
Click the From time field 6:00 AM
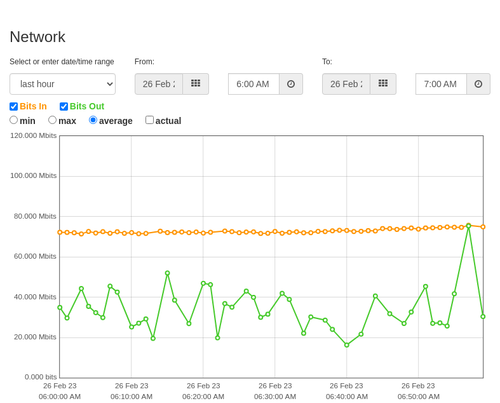(253, 84)
